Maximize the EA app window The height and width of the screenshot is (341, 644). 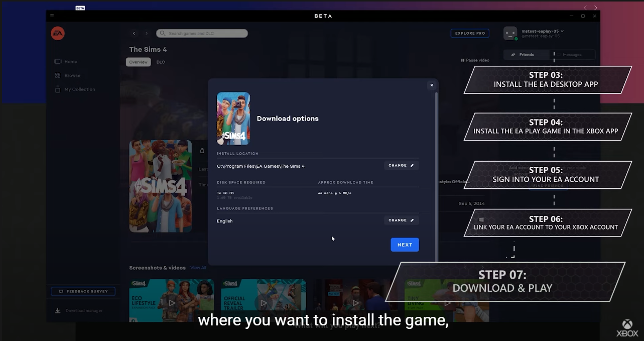point(583,16)
